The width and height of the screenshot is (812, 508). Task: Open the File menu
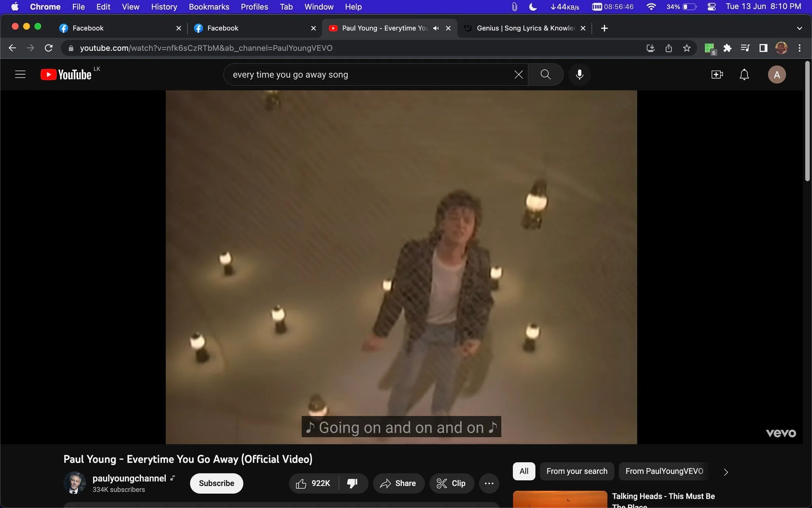click(78, 7)
